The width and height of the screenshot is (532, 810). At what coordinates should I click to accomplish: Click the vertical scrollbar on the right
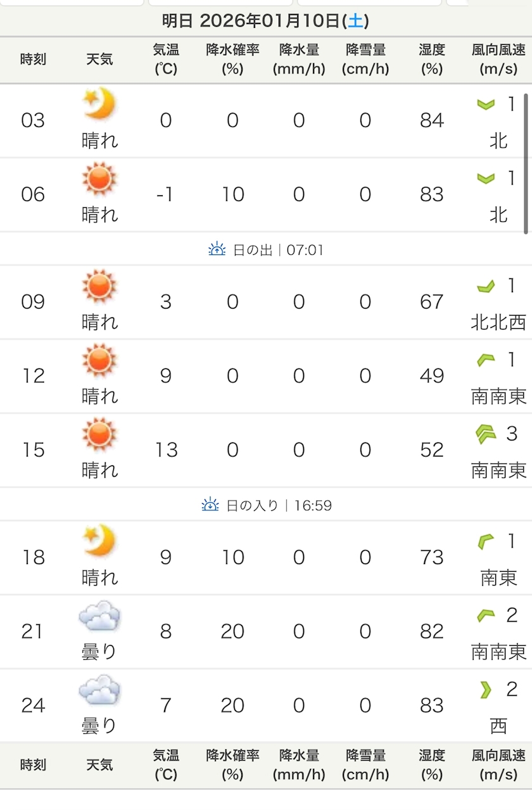click(526, 164)
